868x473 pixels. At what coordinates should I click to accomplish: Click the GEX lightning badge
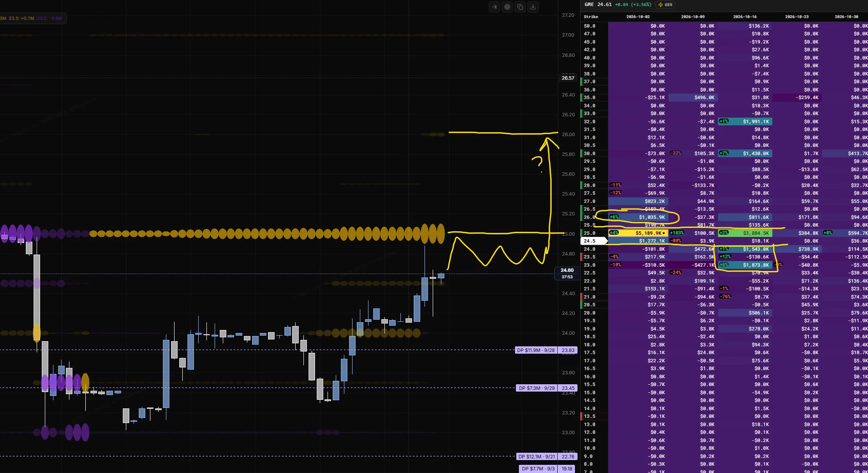pyautogui.click(x=665, y=5)
